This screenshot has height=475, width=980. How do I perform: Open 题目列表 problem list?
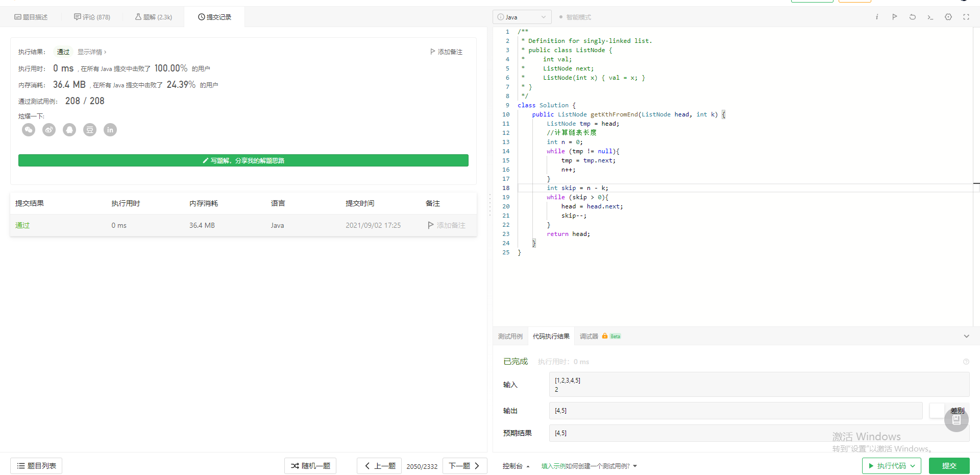(x=36, y=466)
